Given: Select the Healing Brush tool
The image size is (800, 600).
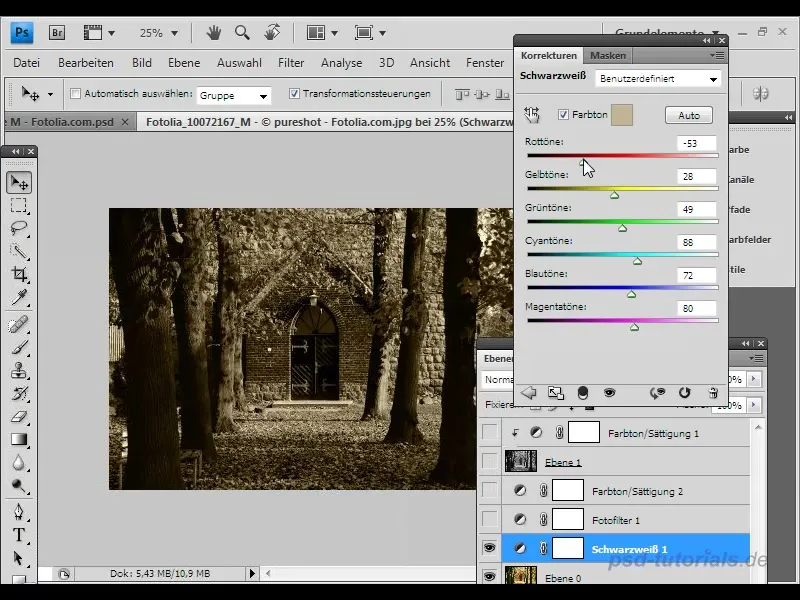Looking at the screenshot, I should (x=19, y=324).
